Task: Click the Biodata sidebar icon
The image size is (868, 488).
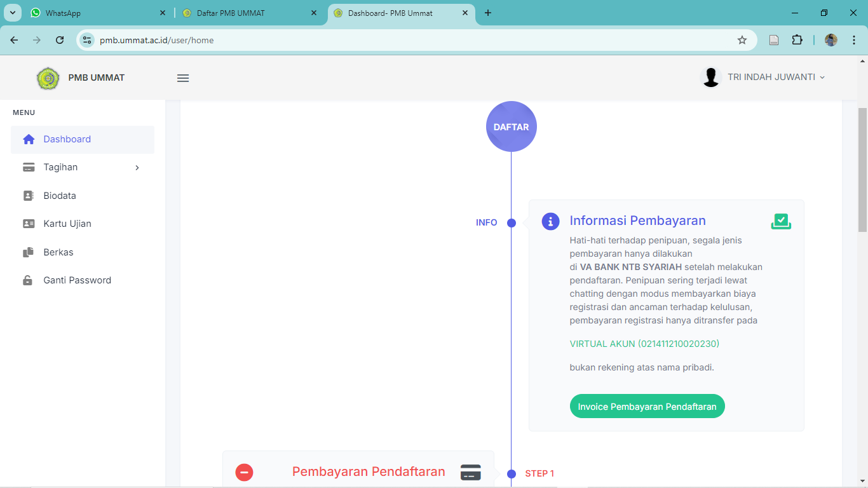Action: pos(29,196)
